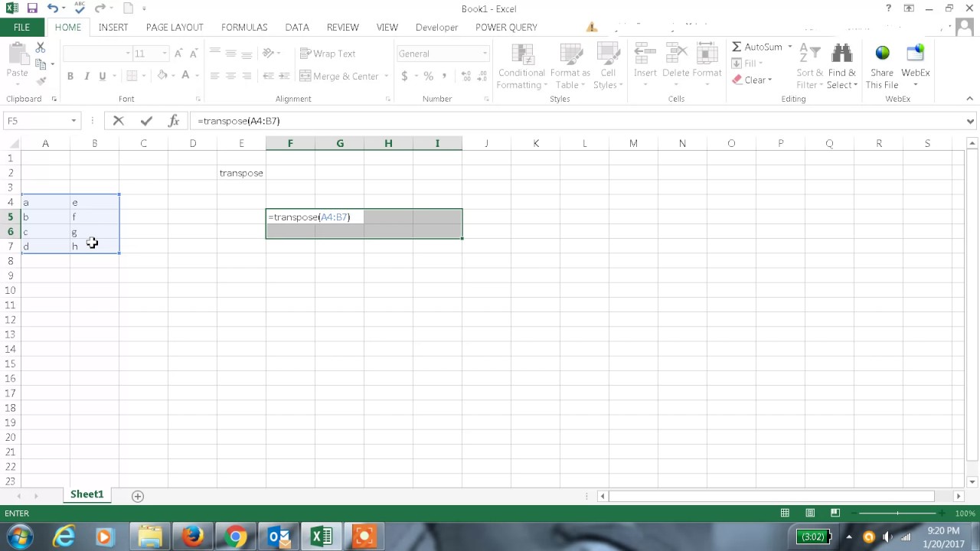
Task: Switch to the POWER QUERY tab
Action: 506,27
